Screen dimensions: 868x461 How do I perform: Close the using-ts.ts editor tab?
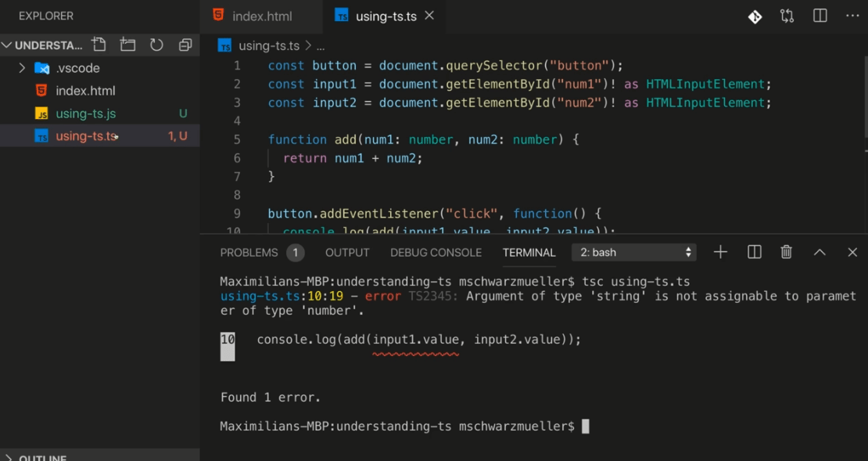pos(429,16)
